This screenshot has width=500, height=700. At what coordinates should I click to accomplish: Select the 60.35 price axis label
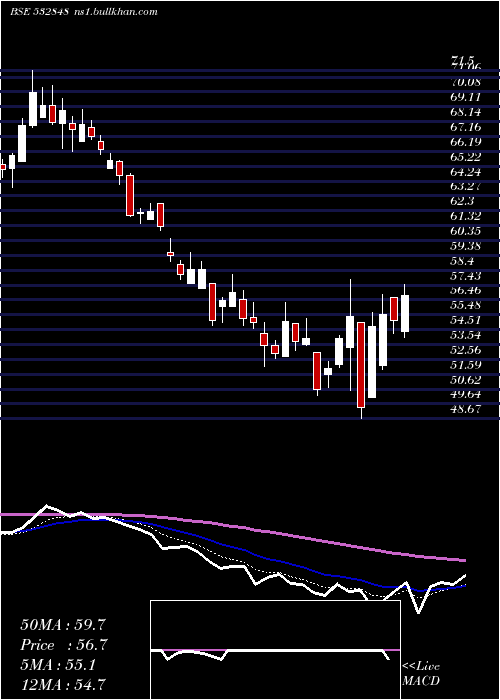466,231
